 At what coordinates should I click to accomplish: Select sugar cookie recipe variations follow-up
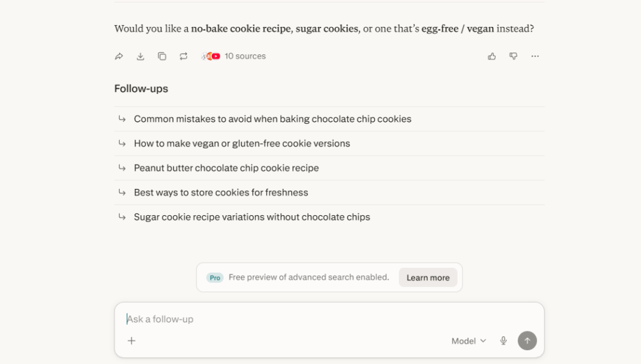(329, 217)
